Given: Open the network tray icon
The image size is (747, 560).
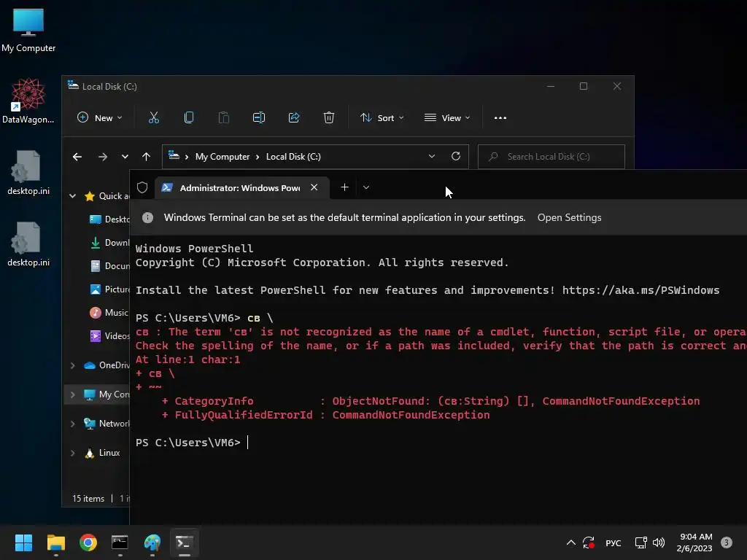Looking at the screenshot, I should [x=640, y=542].
